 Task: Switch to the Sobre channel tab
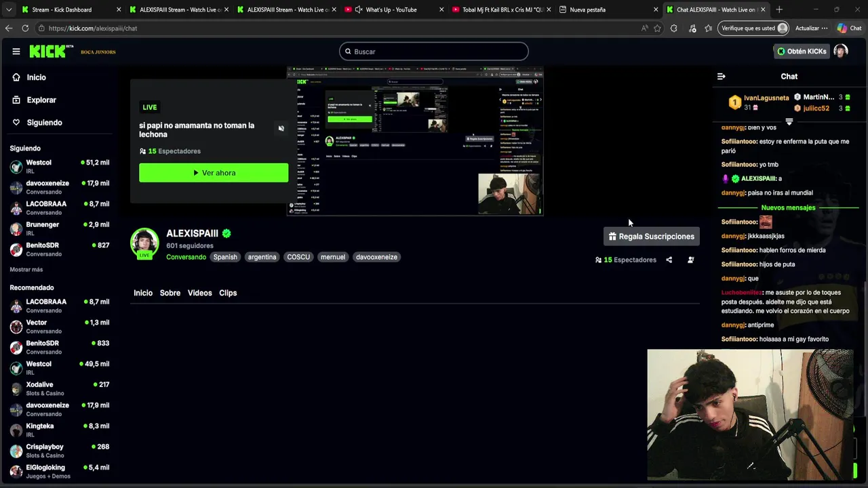tap(170, 293)
